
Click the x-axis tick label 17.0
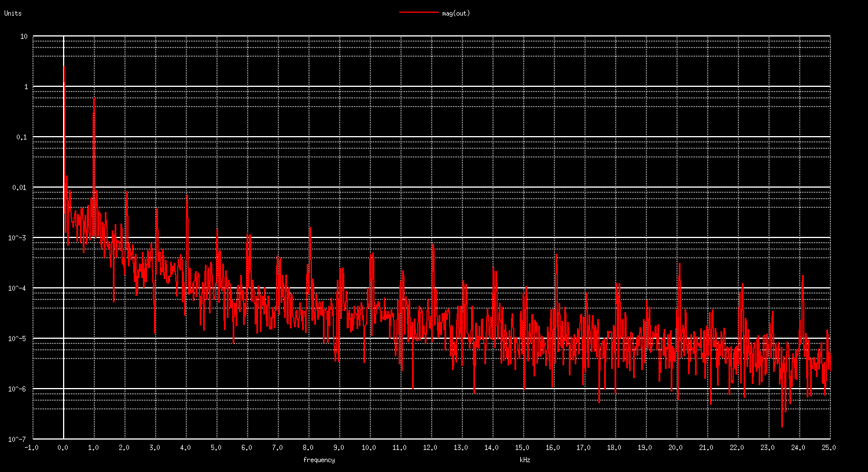point(584,448)
